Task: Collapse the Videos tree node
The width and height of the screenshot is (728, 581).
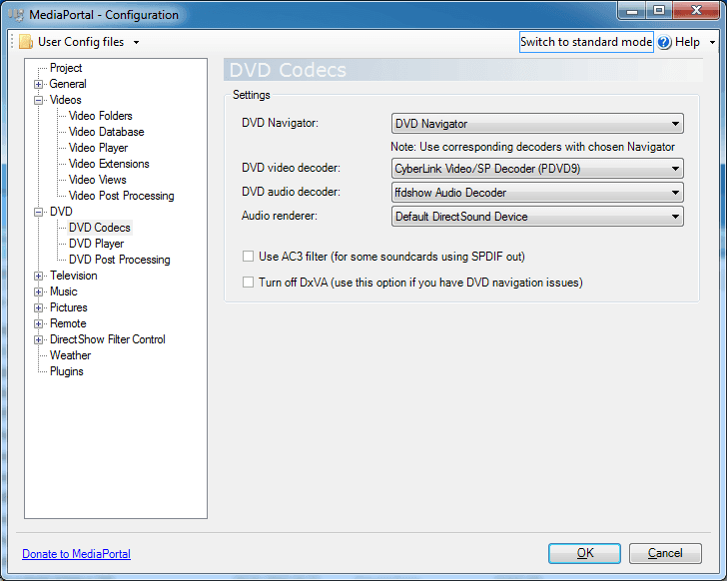Action: click(x=39, y=100)
